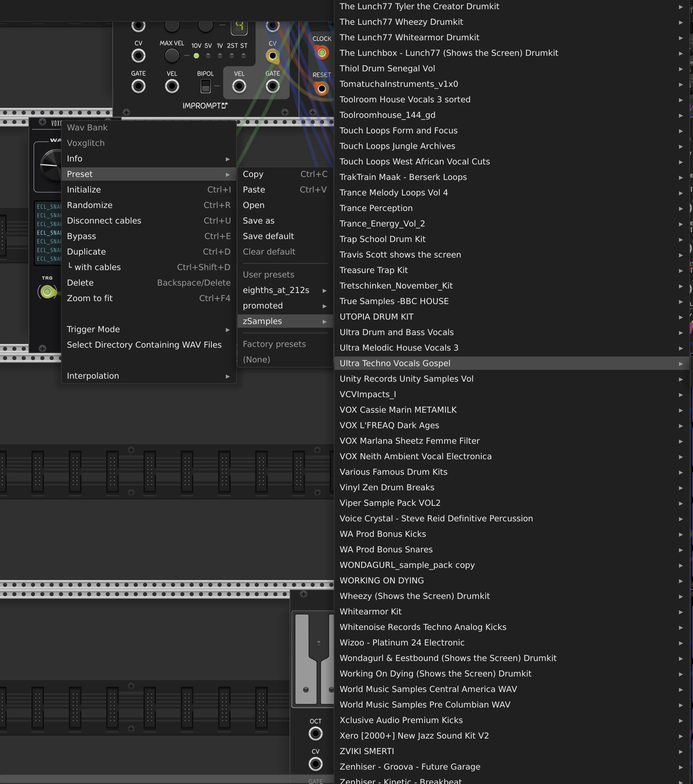
Task: Open the eighths_at_212s preset folder
Action: [x=285, y=290]
